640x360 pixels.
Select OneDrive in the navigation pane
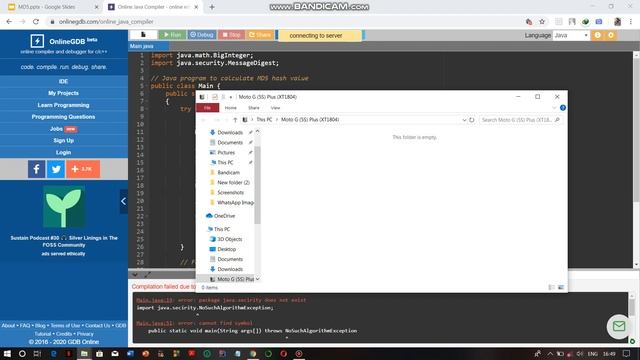(224, 216)
